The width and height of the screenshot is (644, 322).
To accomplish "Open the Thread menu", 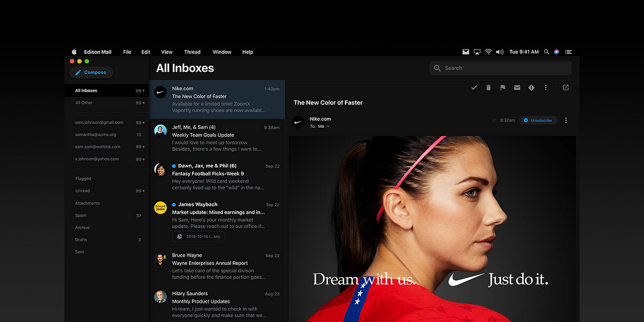I will 192,52.
